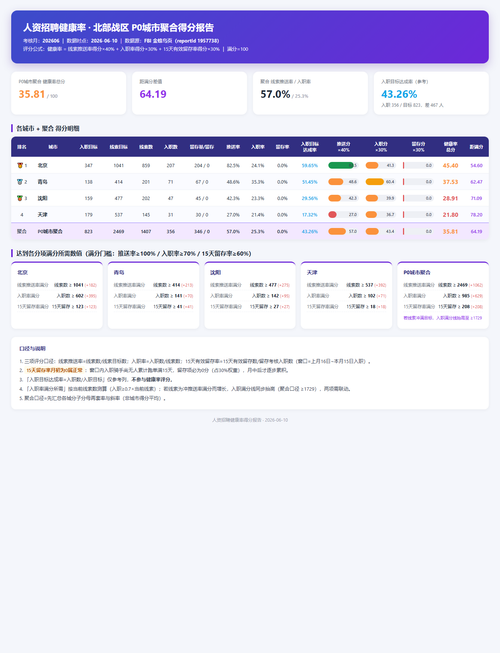Click the orange 15天留存率月初为0属正常 note
Image resolution: width=500 pixels, height=653 pixels.
point(54,370)
